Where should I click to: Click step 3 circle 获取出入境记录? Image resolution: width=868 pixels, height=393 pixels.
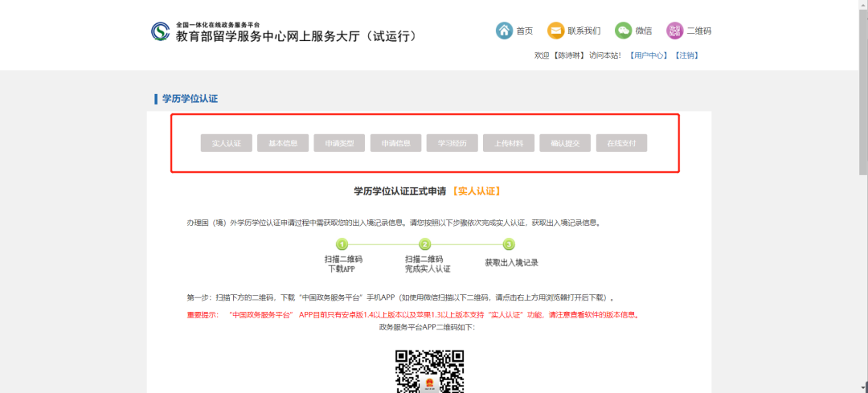[x=509, y=244]
